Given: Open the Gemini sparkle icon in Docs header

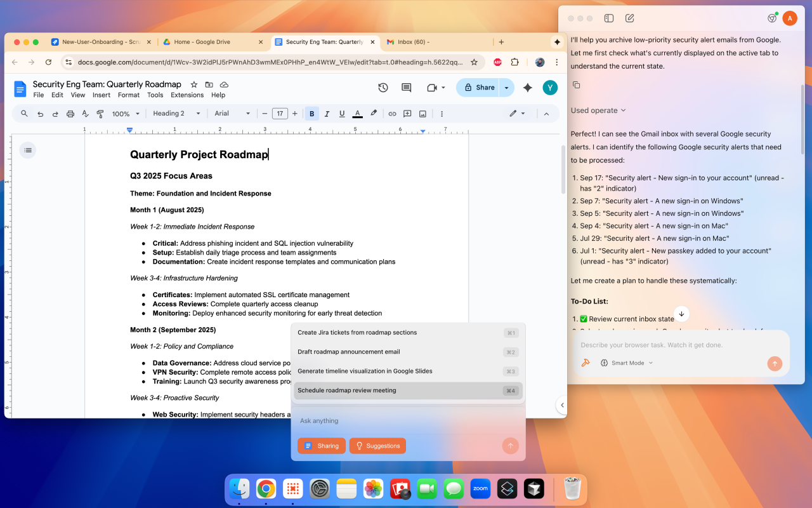Looking at the screenshot, I should (x=528, y=88).
